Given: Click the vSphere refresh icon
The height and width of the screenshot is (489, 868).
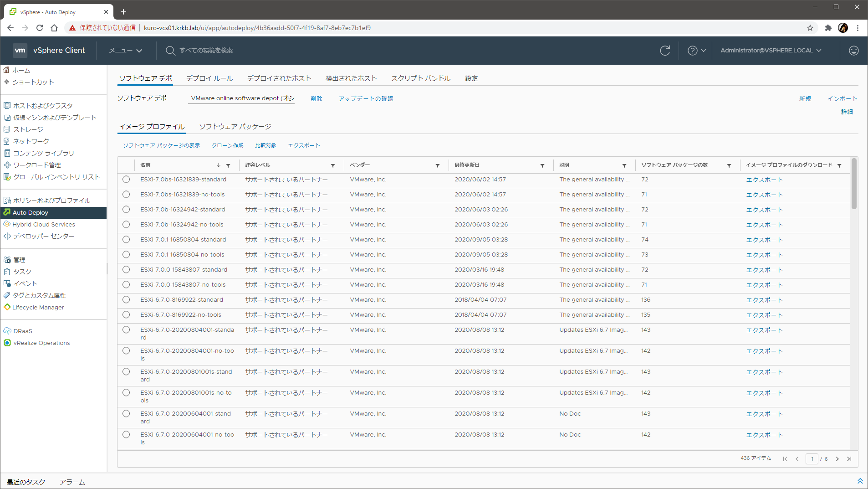Looking at the screenshot, I should tap(665, 51).
